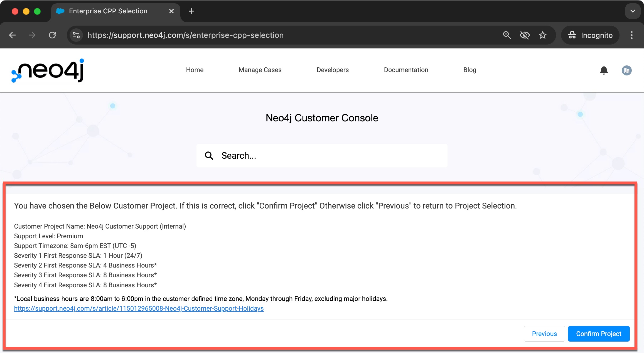Open Manage Cases
The image size is (644, 353).
coord(260,70)
